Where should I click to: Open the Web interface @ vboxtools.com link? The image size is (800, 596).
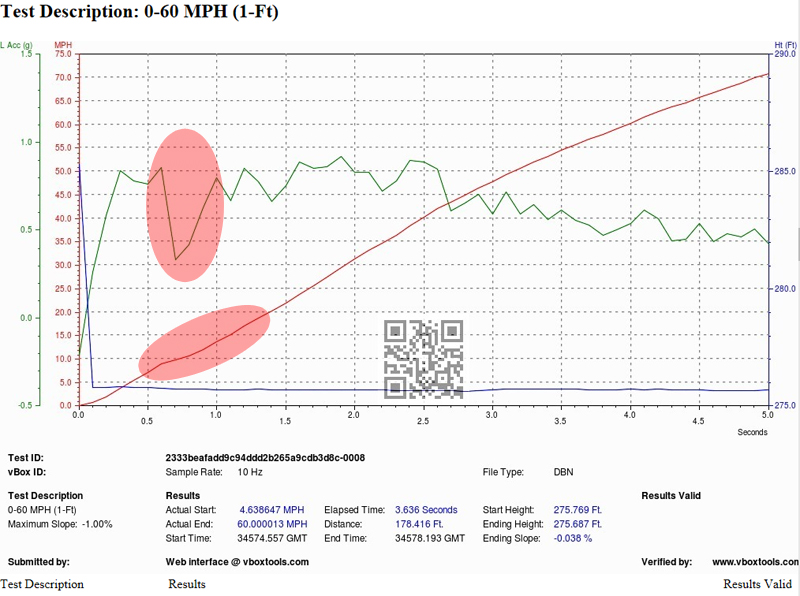(237, 563)
